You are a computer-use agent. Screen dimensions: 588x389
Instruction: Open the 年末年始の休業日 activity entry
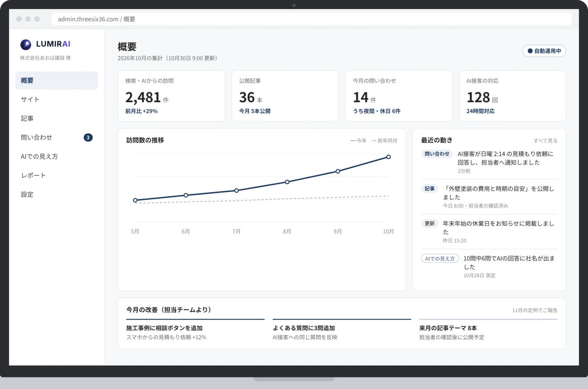[489, 232]
